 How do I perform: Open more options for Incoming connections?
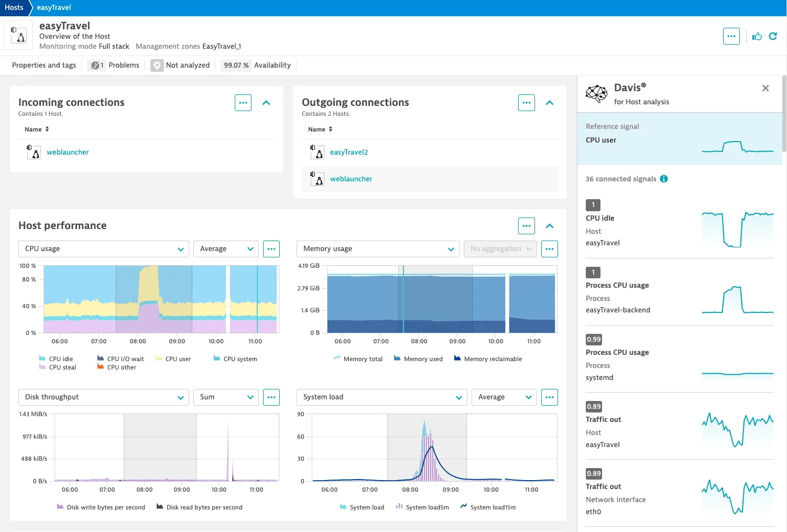pos(243,103)
